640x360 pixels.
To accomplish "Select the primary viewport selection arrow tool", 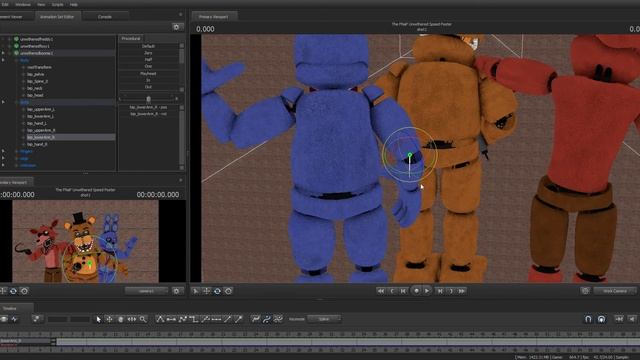I will point(196,291).
